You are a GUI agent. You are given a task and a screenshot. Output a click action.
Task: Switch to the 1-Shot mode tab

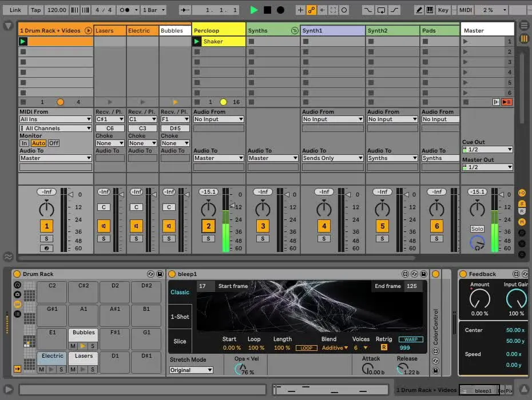click(x=180, y=317)
